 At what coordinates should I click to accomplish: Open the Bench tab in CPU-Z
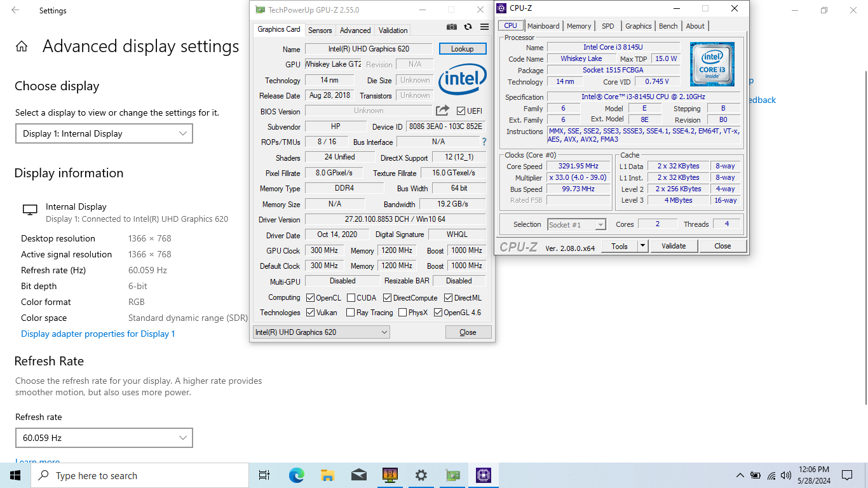pyautogui.click(x=668, y=26)
